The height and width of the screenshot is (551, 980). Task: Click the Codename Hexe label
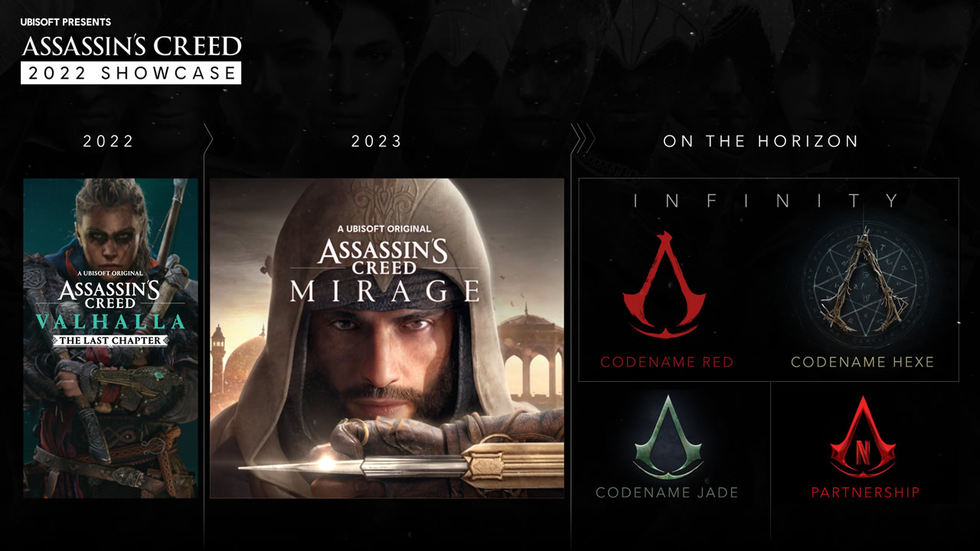(x=863, y=362)
